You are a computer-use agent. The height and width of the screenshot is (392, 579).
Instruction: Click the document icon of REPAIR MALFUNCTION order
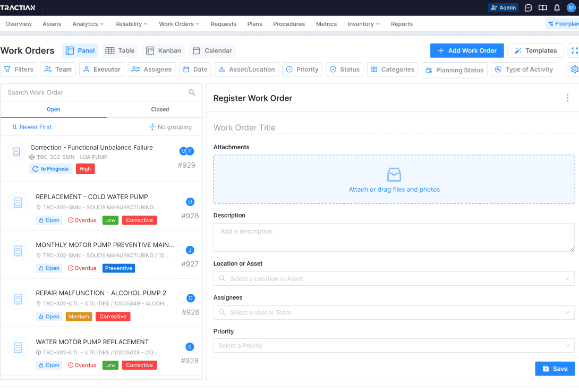(18, 299)
